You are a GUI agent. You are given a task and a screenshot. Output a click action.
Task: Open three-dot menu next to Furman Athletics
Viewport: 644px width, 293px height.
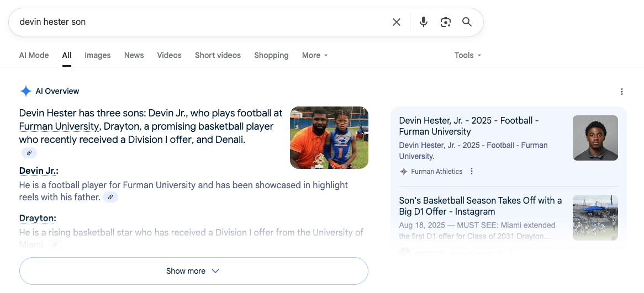click(x=472, y=171)
